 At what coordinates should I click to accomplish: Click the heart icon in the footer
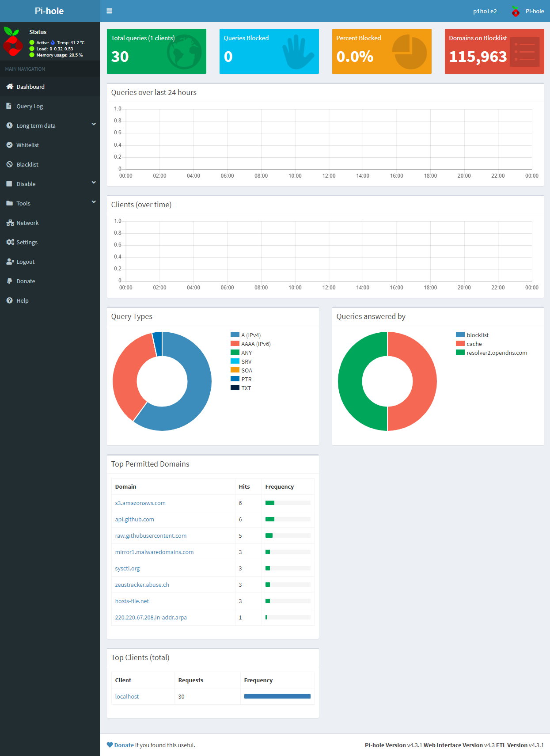coord(110,745)
